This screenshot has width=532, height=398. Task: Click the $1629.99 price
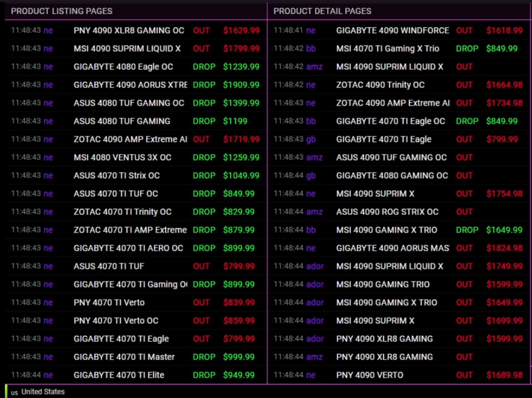point(242,30)
